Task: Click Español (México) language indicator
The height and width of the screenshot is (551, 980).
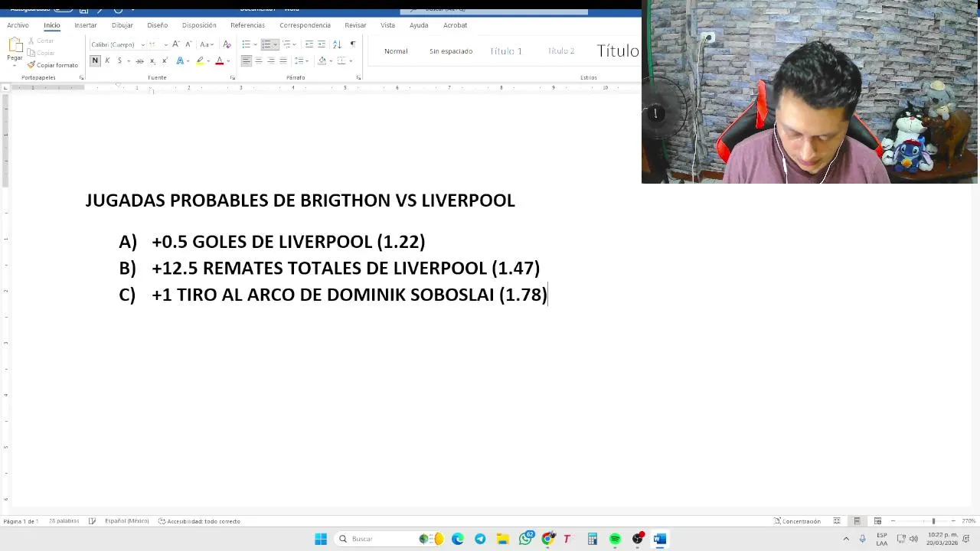Action: (126, 521)
